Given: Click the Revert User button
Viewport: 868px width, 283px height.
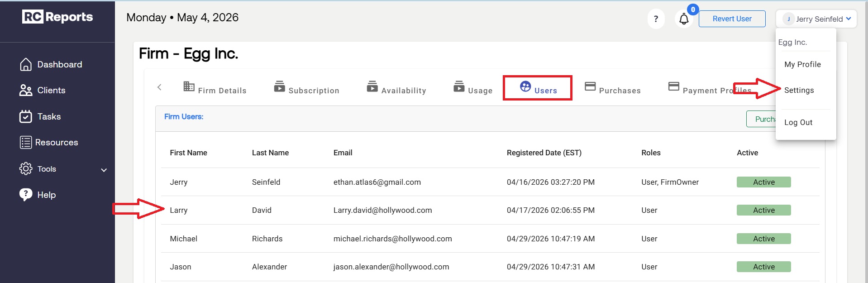Looking at the screenshot, I should coord(732,19).
